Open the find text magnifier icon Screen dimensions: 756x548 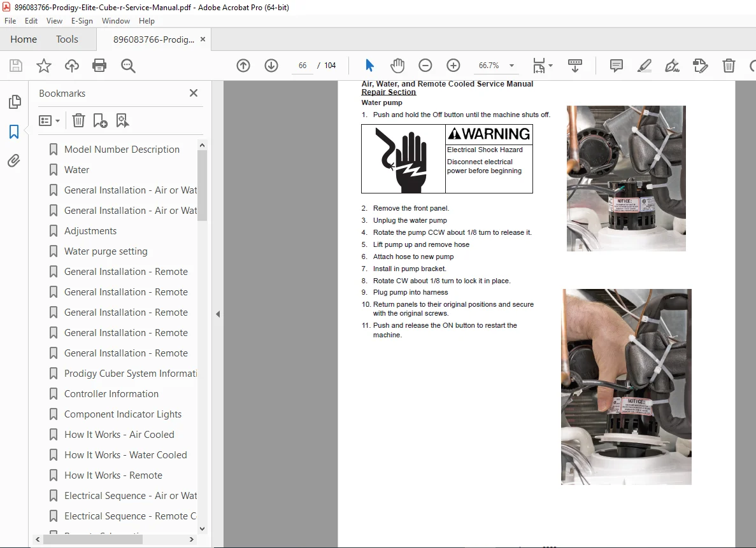tap(128, 66)
